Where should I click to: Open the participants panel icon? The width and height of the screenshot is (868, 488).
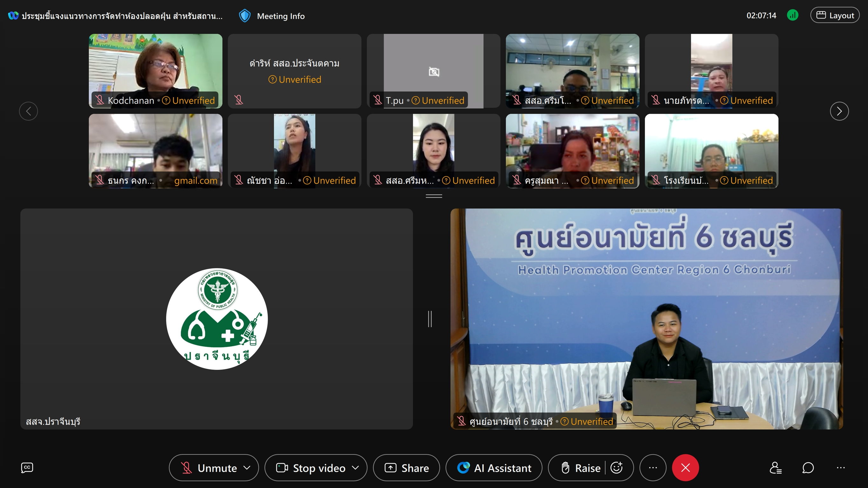point(776,467)
